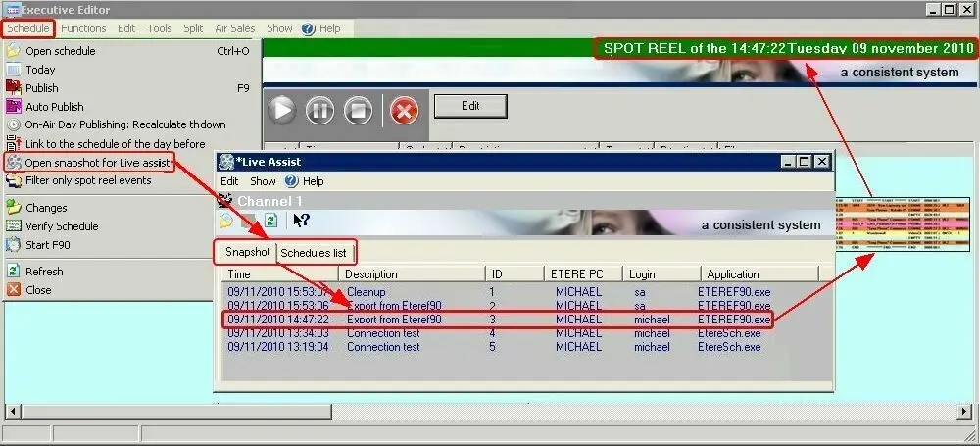Click the green refresh icon in Live Assist
980x446 pixels.
271,220
